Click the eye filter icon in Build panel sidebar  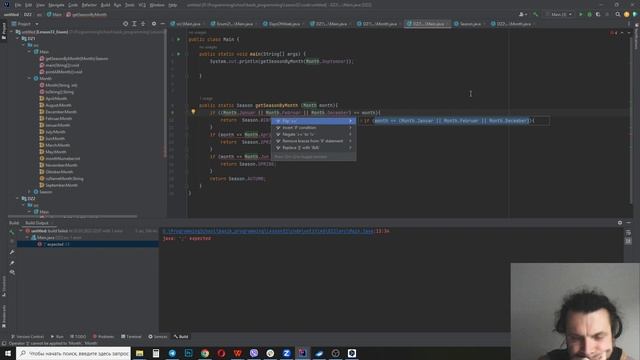[12, 272]
